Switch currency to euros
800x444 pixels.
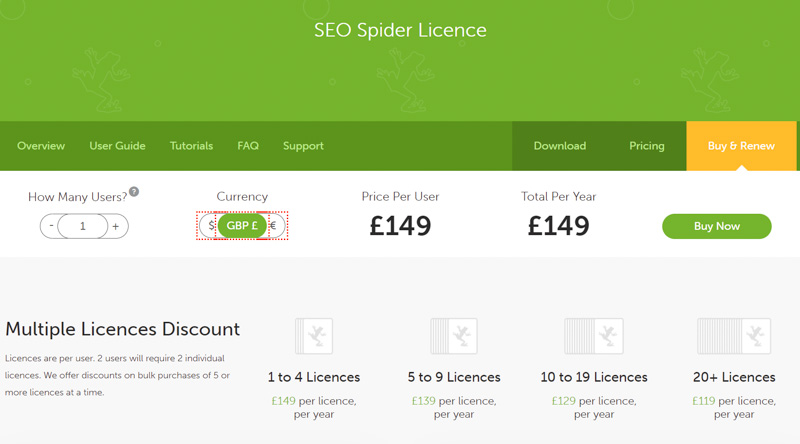pos(274,226)
